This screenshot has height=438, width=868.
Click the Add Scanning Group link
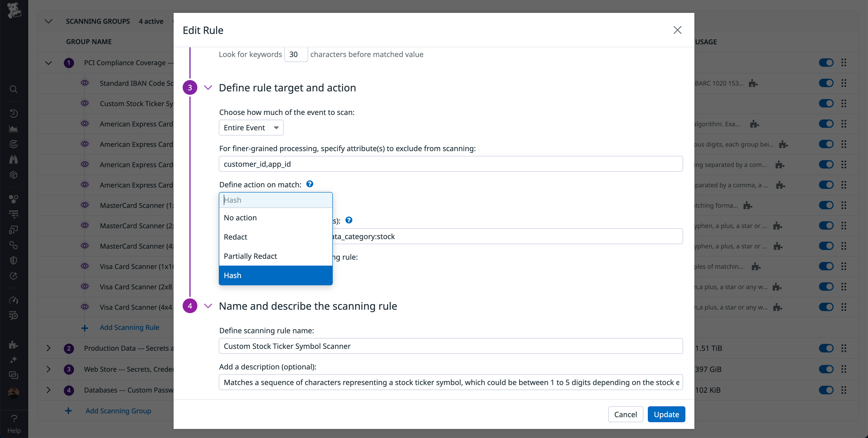pyautogui.click(x=118, y=411)
